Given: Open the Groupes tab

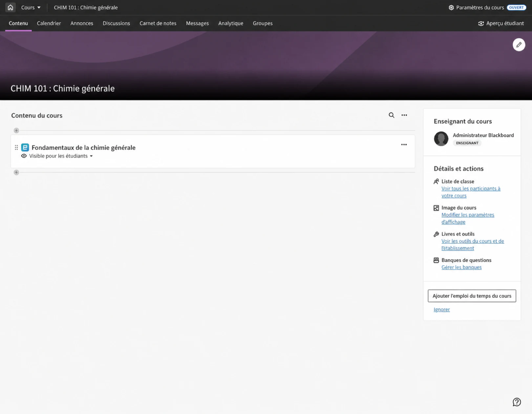Looking at the screenshot, I should (263, 23).
